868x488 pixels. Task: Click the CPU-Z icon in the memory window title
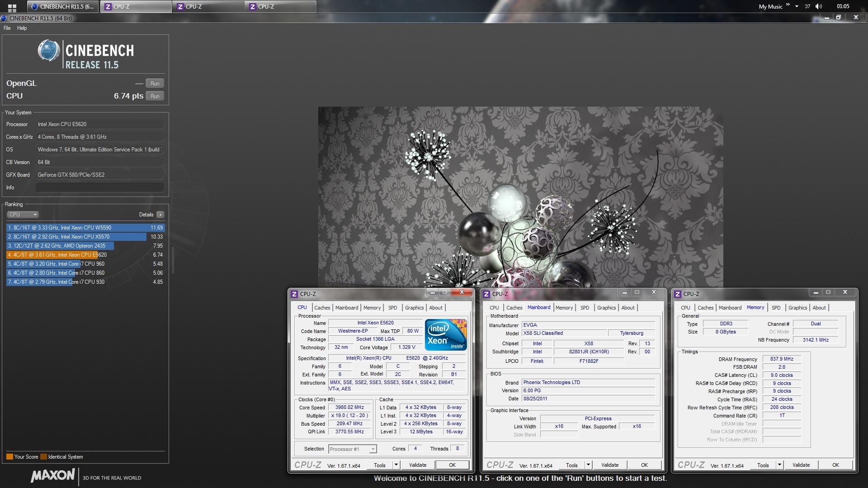tap(678, 294)
